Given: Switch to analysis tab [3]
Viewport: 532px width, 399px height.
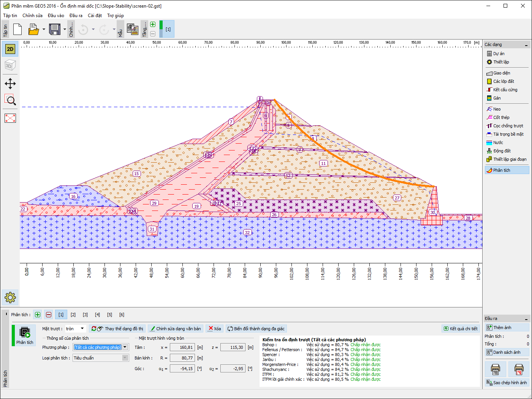Looking at the screenshot, I should click(x=85, y=315).
